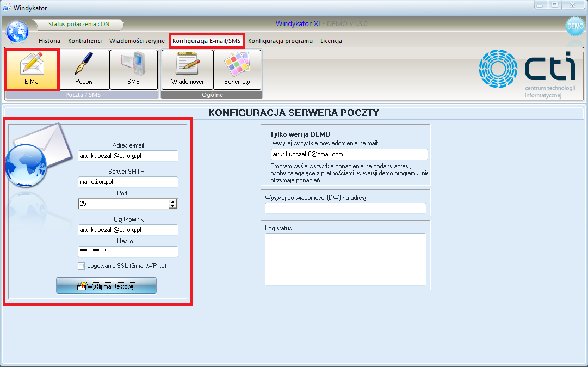The image size is (588, 367).
Task: Click the DEMO notification mail address field
Action: [x=349, y=154]
